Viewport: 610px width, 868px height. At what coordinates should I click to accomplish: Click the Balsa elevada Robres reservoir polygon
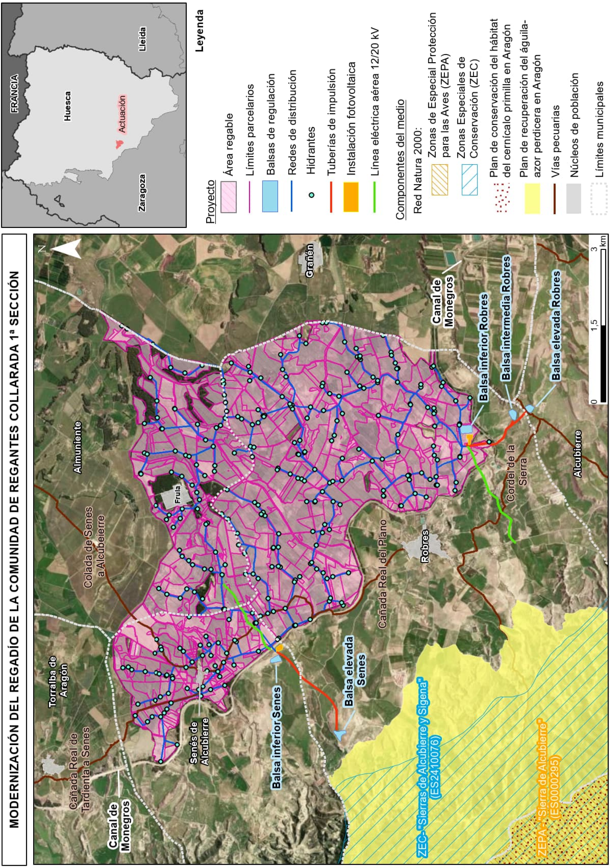coord(530,408)
